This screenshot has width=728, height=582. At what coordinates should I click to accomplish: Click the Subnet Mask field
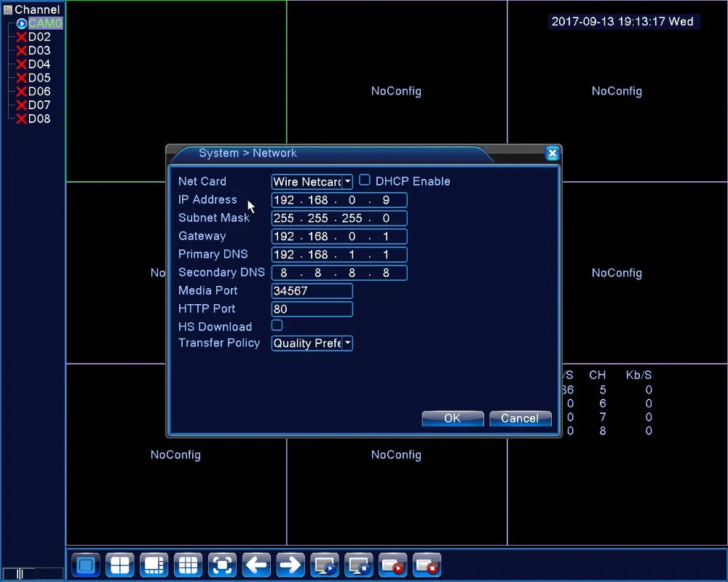(x=339, y=218)
